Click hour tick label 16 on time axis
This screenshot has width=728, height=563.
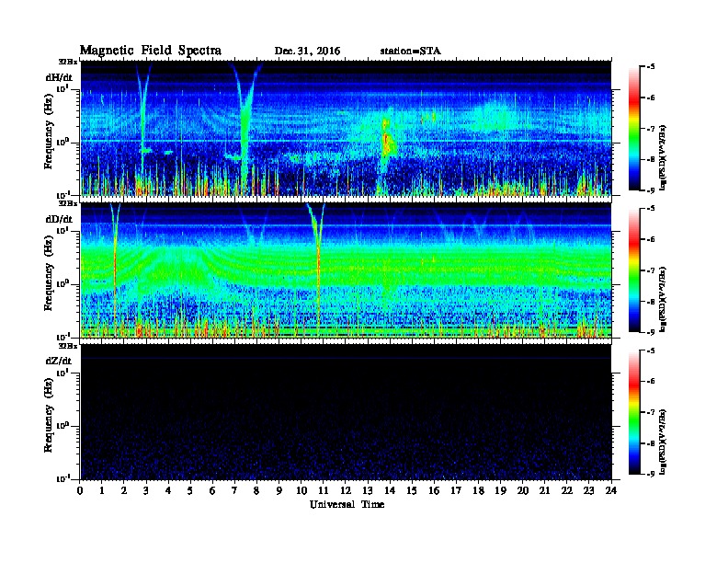click(434, 490)
